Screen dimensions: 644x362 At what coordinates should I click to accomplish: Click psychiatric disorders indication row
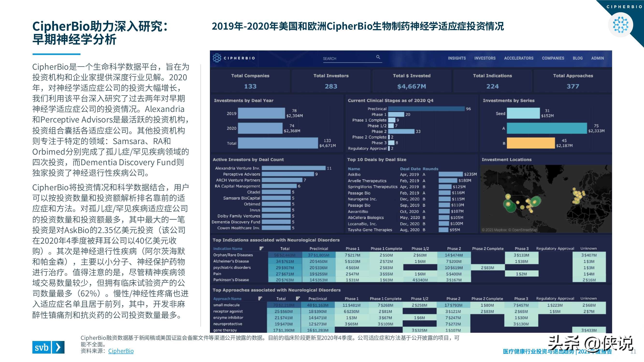point(409,268)
